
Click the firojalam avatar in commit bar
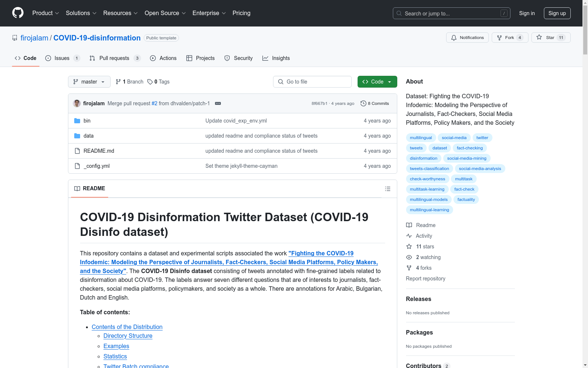(77, 103)
